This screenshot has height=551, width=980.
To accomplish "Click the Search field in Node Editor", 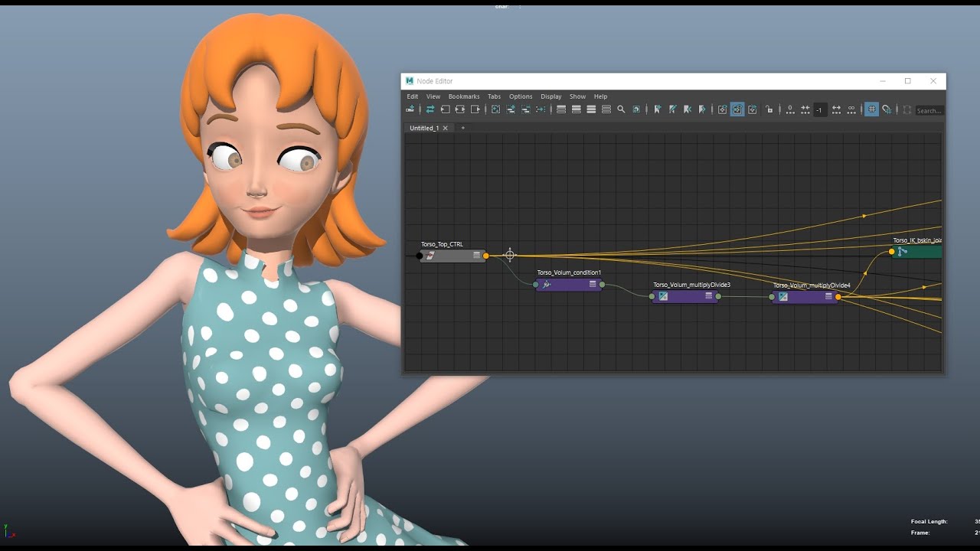I will point(929,110).
